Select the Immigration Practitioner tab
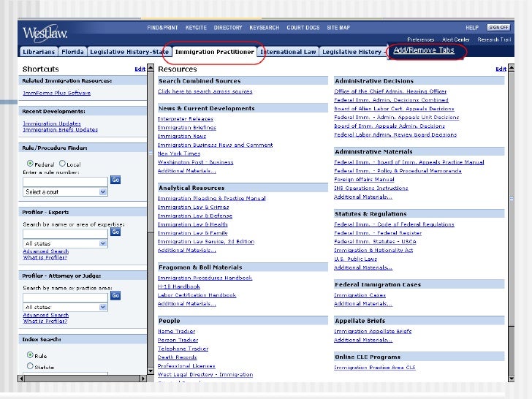Image resolution: width=532 pixels, height=399 pixels. tap(214, 52)
